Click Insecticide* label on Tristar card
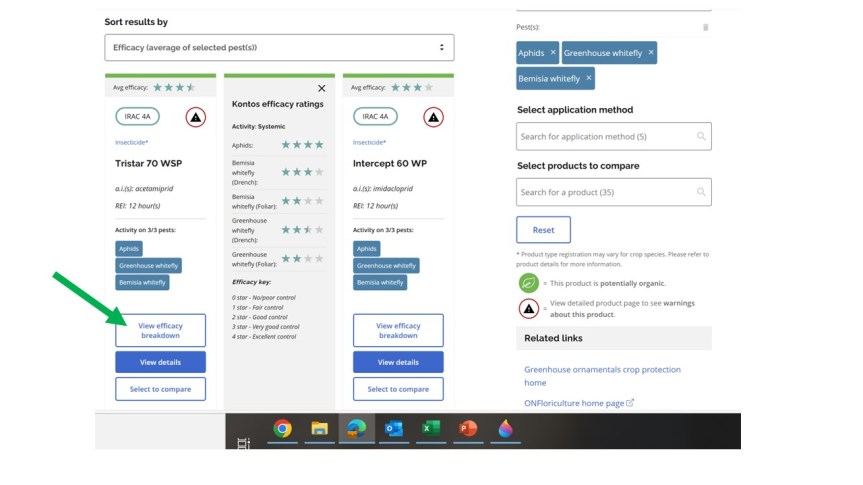The image size is (863, 485). tap(132, 142)
